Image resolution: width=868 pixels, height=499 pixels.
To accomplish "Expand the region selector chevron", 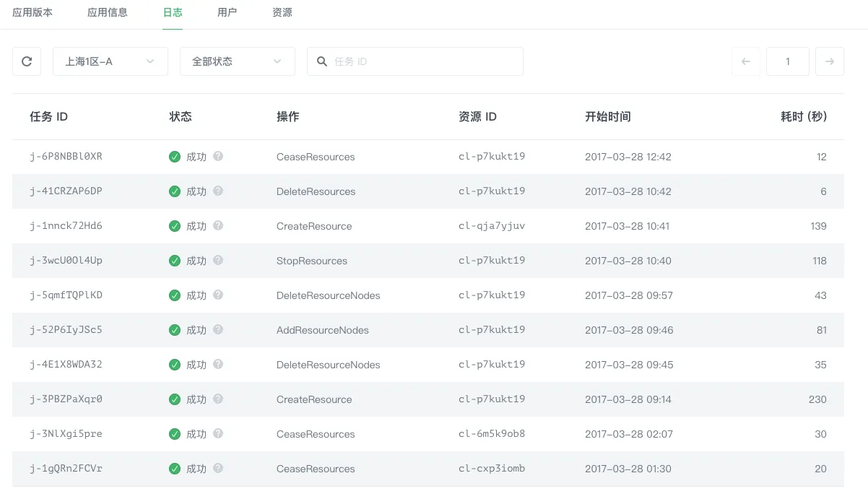I will pyautogui.click(x=152, y=61).
